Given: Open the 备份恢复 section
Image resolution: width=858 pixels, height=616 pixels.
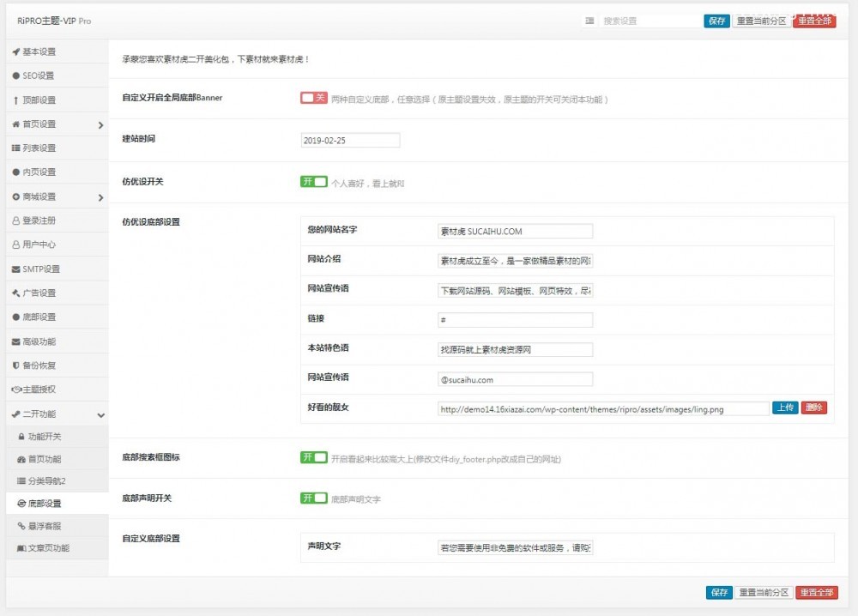Looking at the screenshot, I should (57, 365).
